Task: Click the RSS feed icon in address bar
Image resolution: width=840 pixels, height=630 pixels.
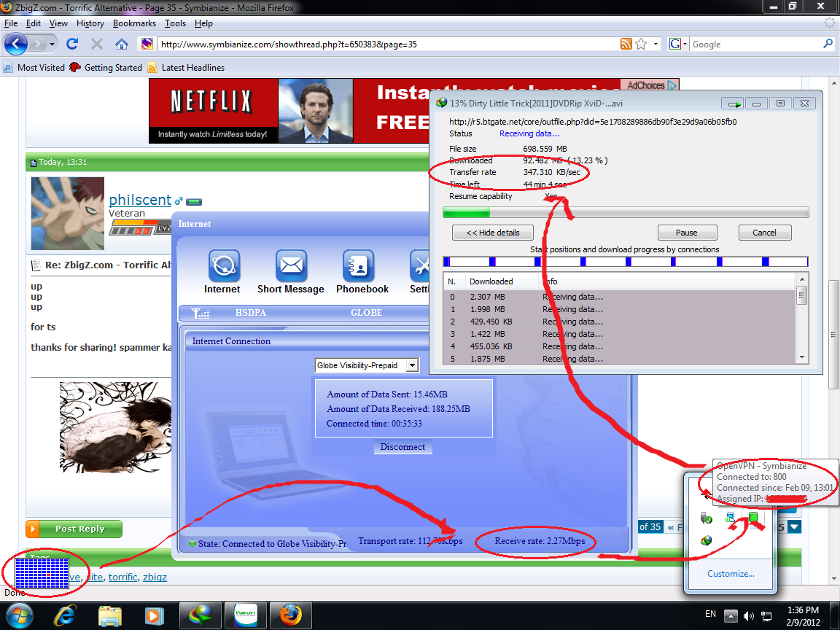Action: [x=626, y=44]
